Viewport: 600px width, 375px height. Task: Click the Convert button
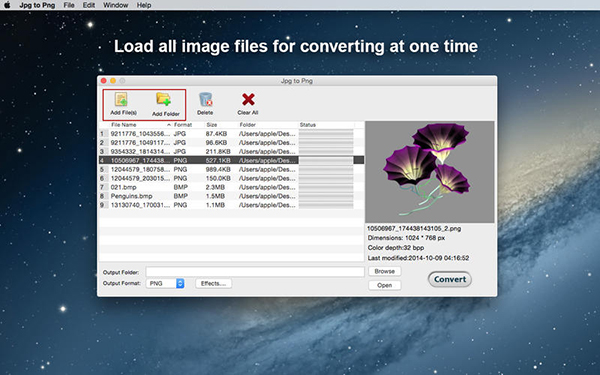[x=450, y=279]
